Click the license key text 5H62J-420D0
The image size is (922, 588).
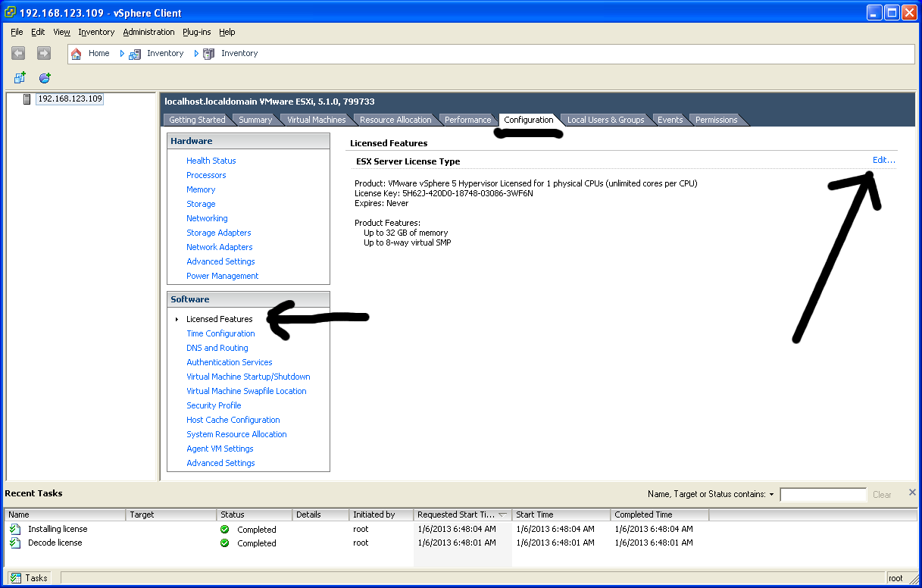(467, 193)
